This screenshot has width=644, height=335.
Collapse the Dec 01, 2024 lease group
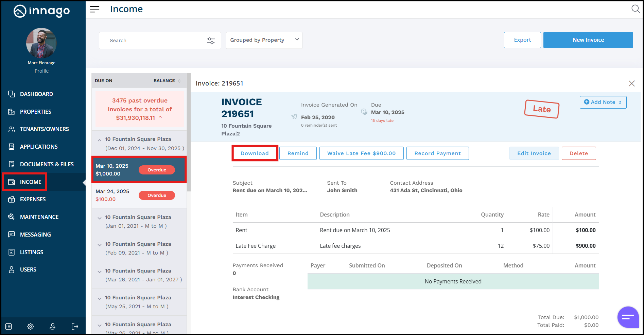tap(100, 140)
